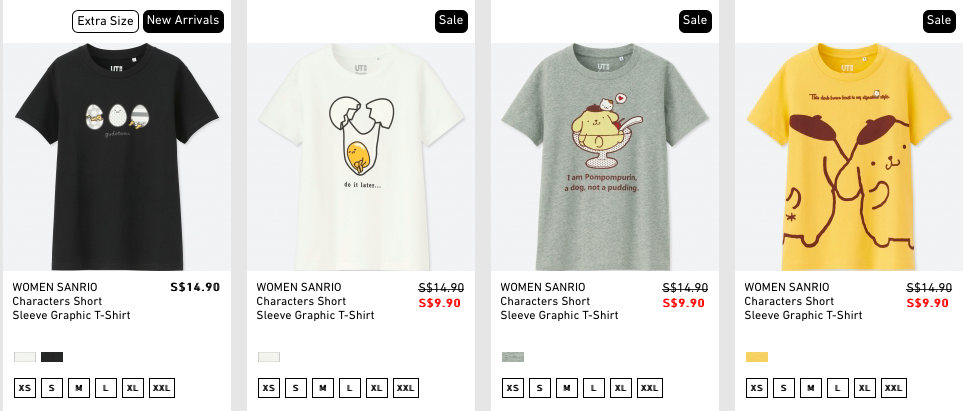
Task: Open the yellow Pompompurin T-shirt image
Action: point(849,157)
